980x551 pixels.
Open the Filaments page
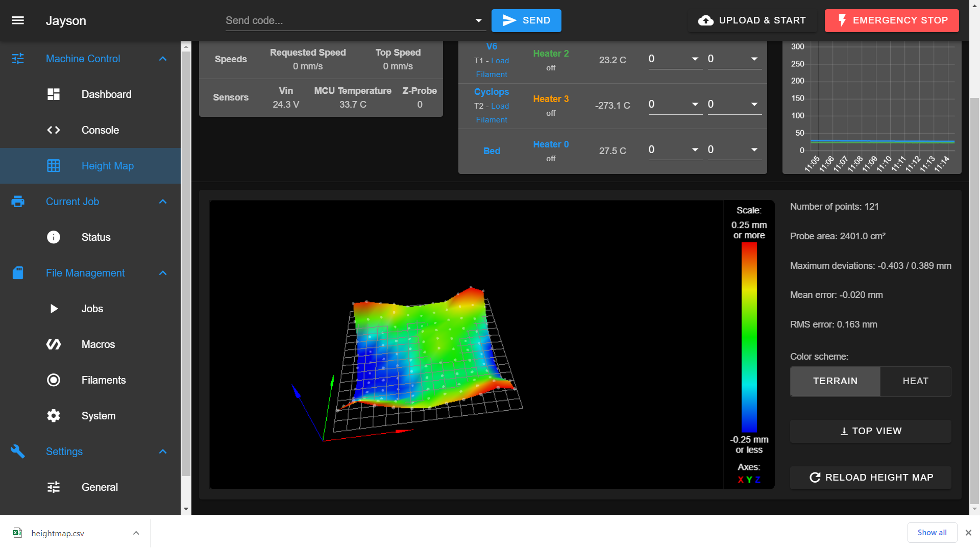(90, 380)
